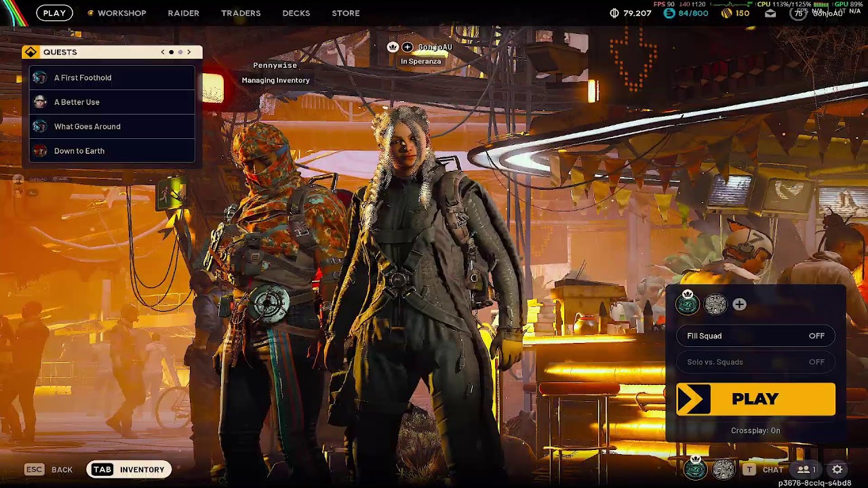Screen dimensions: 868x488
Task: Click the QUESTS panel title
Action: [x=60, y=52]
